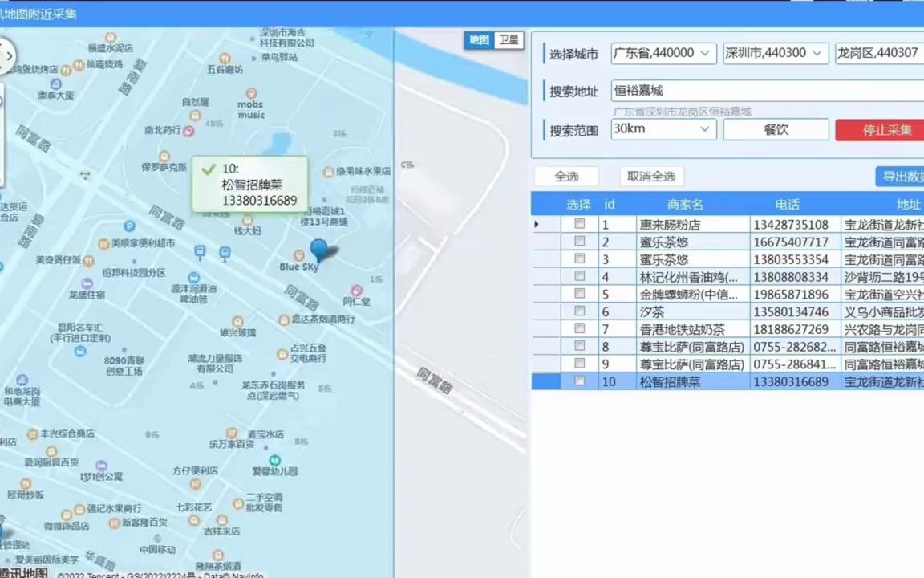Check the checkbox for 香港地铁站奶茶 in row 7

pyautogui.click(x=580, y=329)
